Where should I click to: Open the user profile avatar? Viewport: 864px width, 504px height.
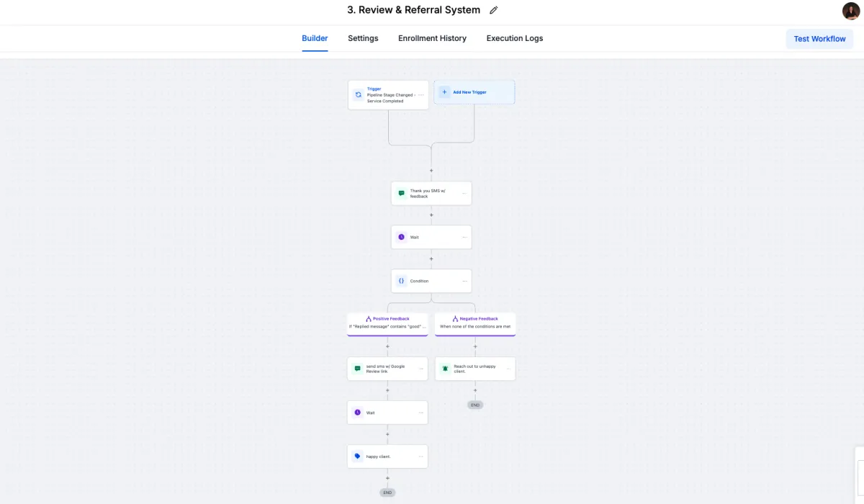tap(850, 11)
